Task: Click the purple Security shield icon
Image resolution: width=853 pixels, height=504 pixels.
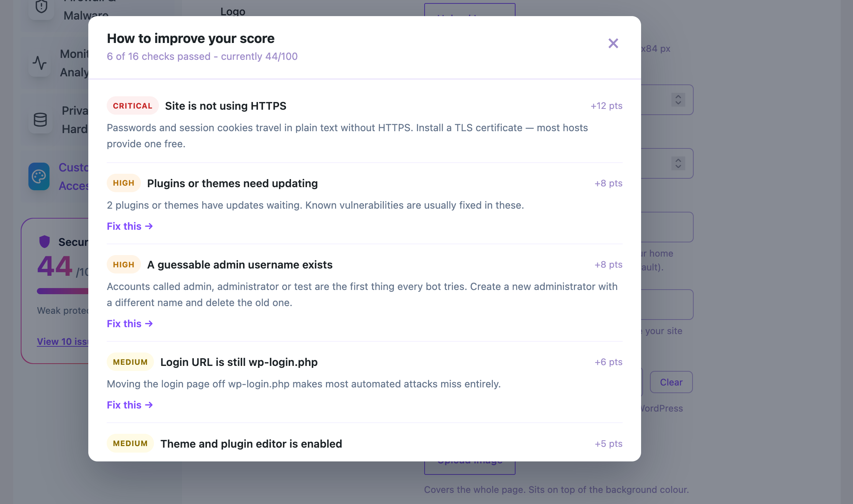Action: coord(45,242)
